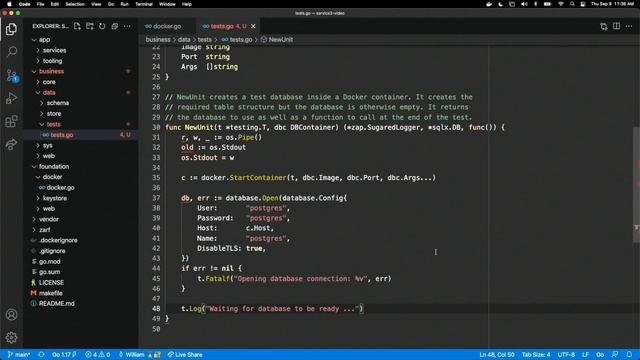Open the Go menu
Image resolution: width=640 pixels, height=360 pixels.
click(x=111, y=4)
